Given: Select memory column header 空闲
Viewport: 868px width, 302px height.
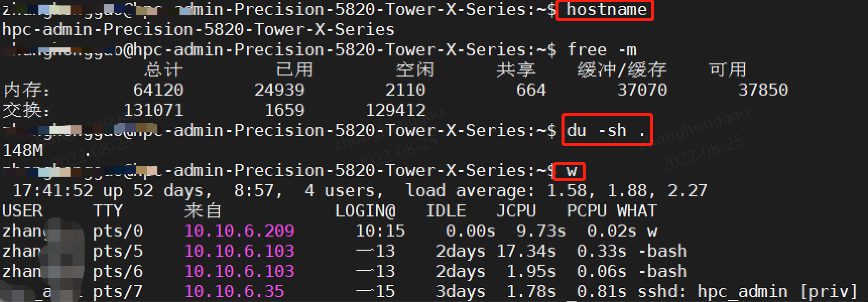Looking at the screenshot, I should point(415,69).
